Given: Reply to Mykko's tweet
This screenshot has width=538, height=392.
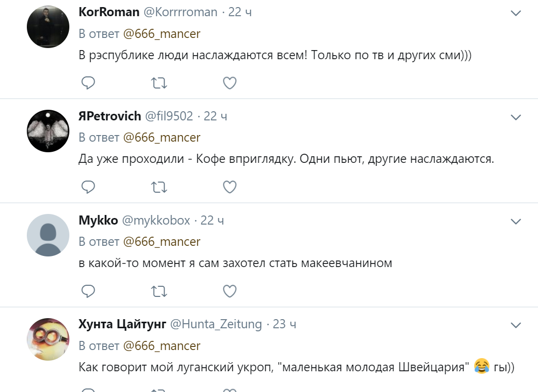Looking at the screenshot, I should pos(89,291).
